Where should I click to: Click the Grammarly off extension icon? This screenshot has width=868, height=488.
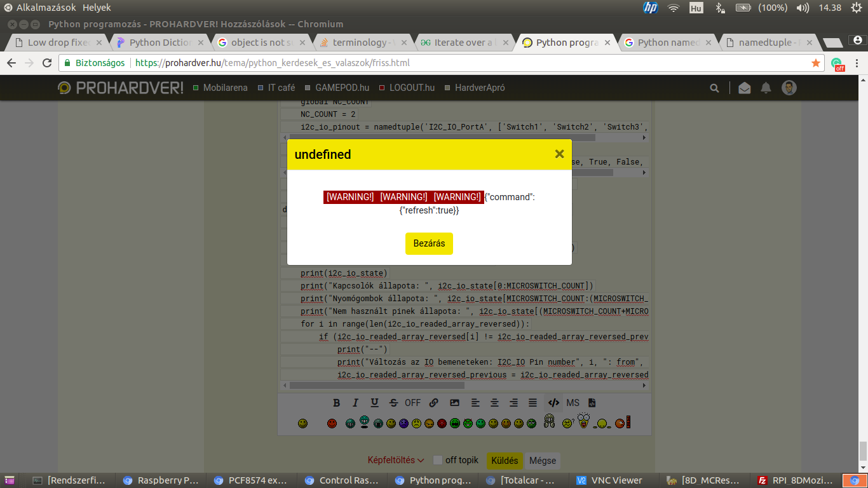point(838,64)
